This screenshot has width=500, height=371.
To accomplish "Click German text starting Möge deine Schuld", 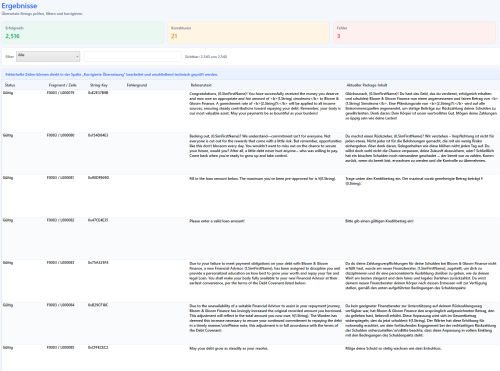I will tap(393, 349).
